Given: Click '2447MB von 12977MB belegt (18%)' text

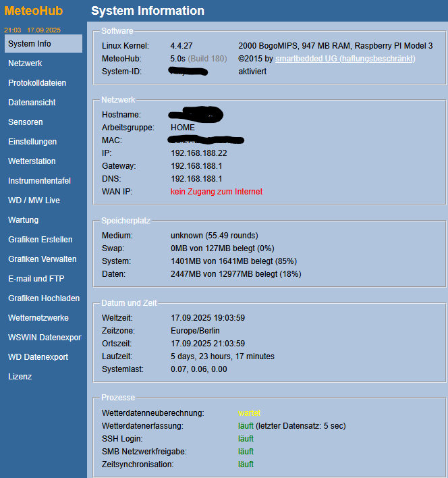Looking at the screenshot, I should (x=236, y=273).
